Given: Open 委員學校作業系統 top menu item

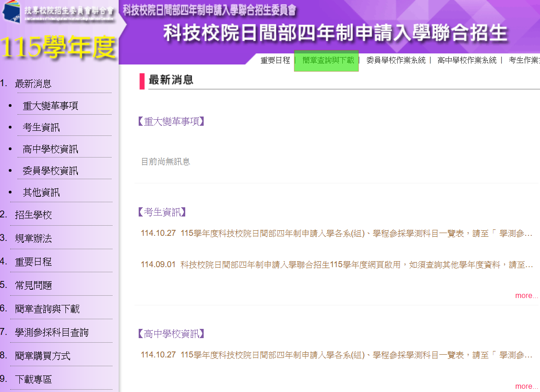Looking at the screenshot, I should point(396,60).
